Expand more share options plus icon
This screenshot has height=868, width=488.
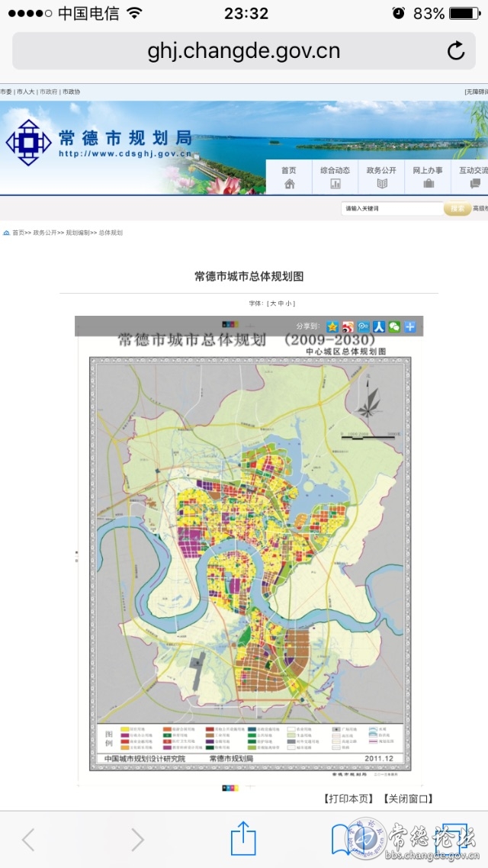coord(410,326)
